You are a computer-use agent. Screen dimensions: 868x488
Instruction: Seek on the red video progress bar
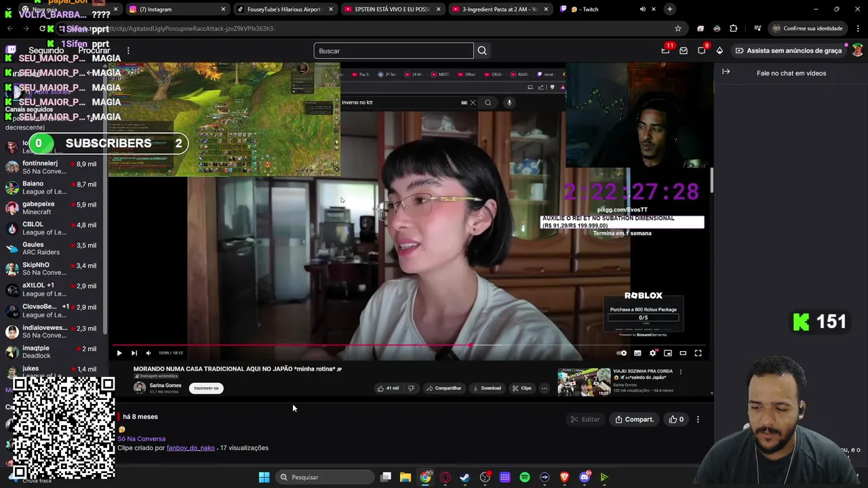pos(410,345)
